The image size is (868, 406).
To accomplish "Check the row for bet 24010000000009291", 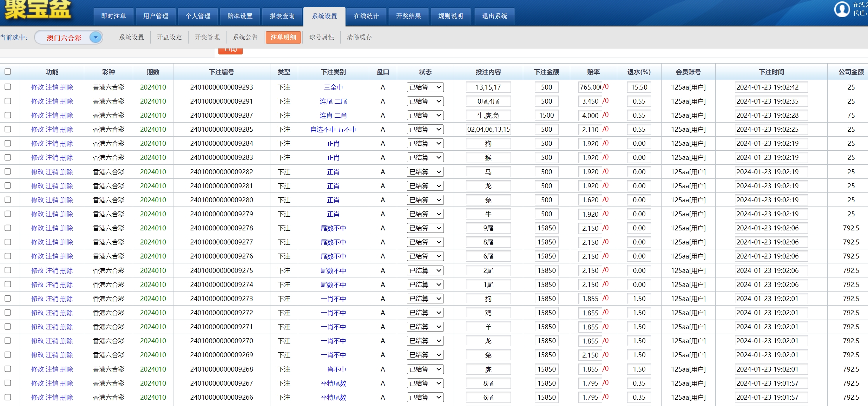I will [x=8, y=101].
